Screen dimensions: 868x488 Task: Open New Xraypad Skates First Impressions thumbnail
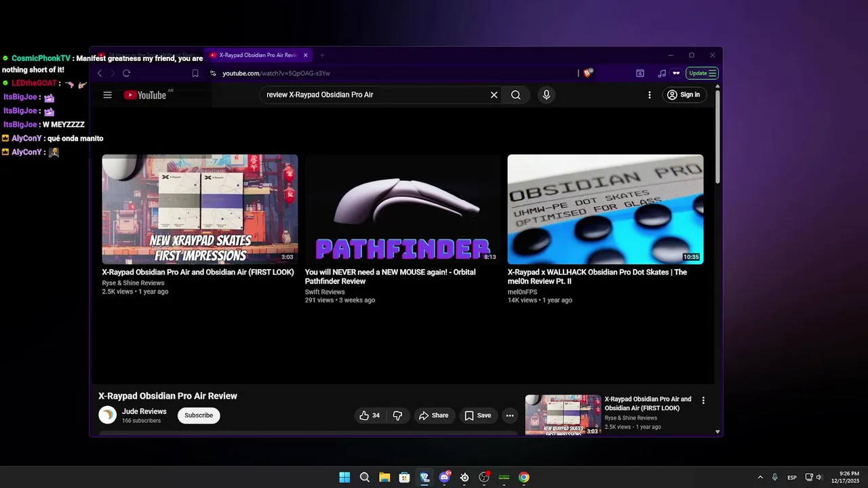tap(199, 209)
